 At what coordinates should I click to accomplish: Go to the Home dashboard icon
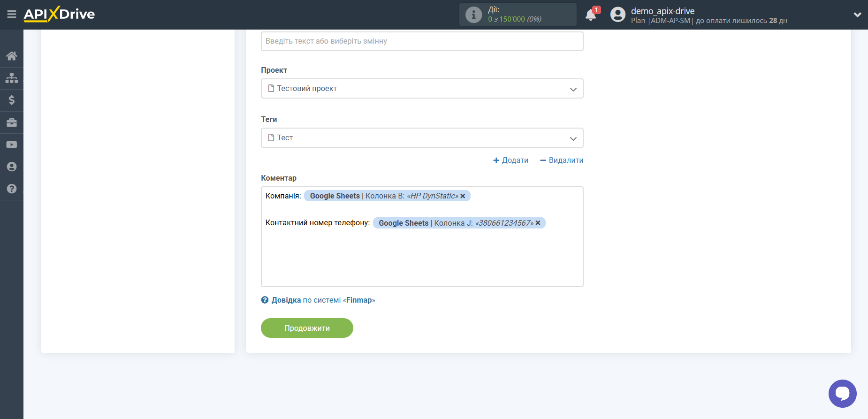[x=12, y=56]
